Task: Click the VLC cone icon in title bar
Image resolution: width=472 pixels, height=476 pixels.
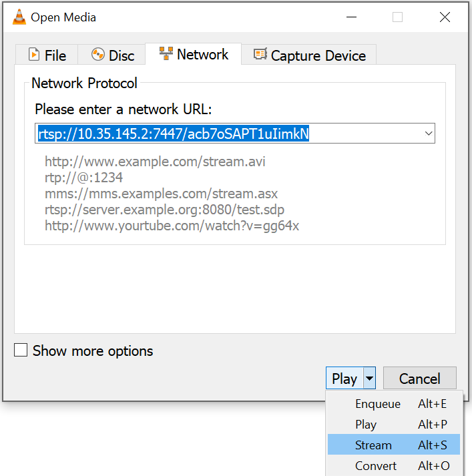Action: point(19,17)
